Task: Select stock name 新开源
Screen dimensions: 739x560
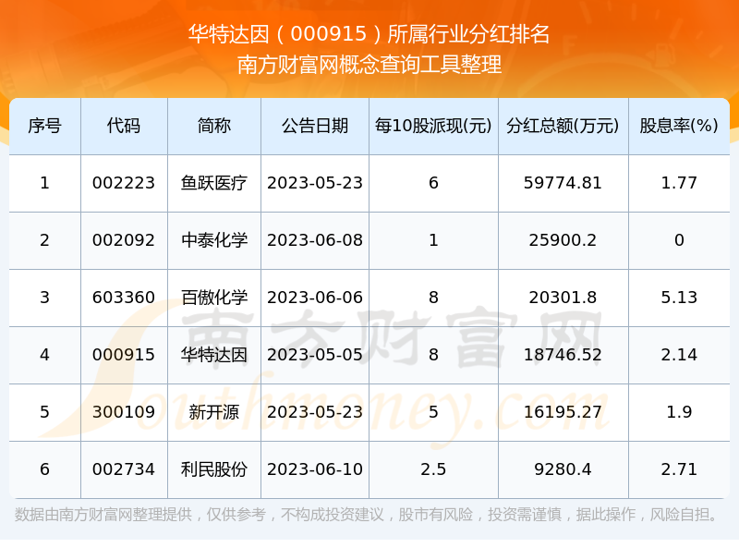Action: click(214, 412)
